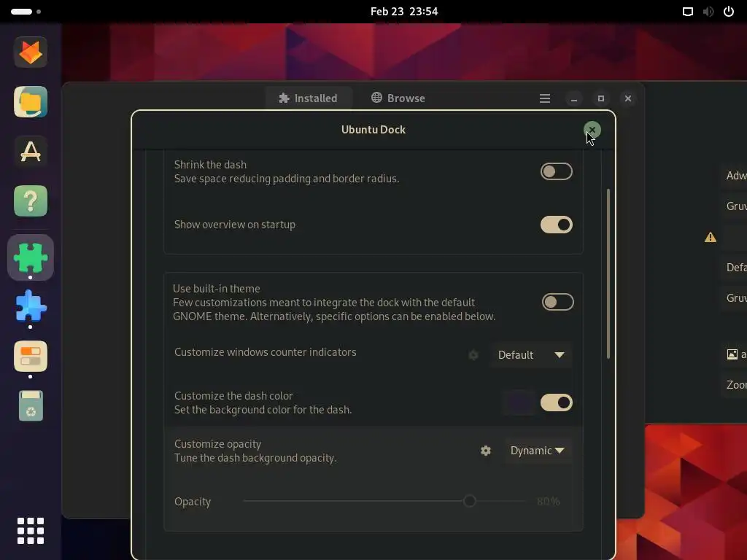Select the green puzzle Extensions app

(31, 257)
